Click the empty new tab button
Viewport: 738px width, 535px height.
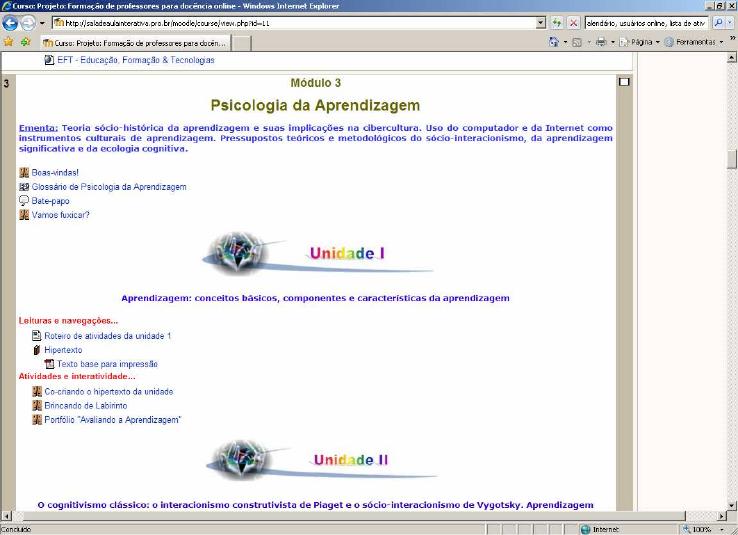[x=241, y=43]
